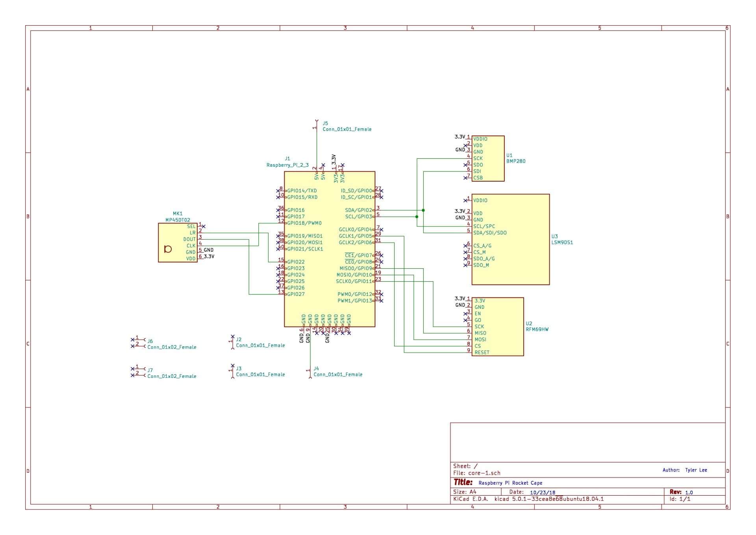Click the CSB pin on BMP280
This screenshot has height=535, width=756.
point(478,178)
